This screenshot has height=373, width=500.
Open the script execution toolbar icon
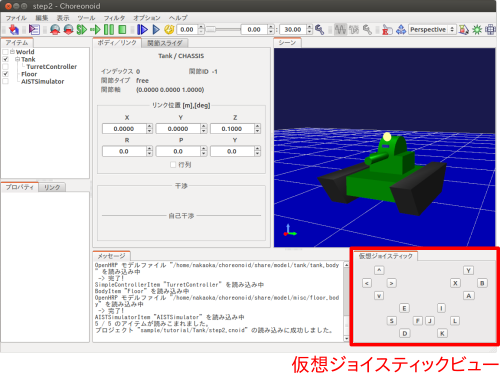[34, 30]
